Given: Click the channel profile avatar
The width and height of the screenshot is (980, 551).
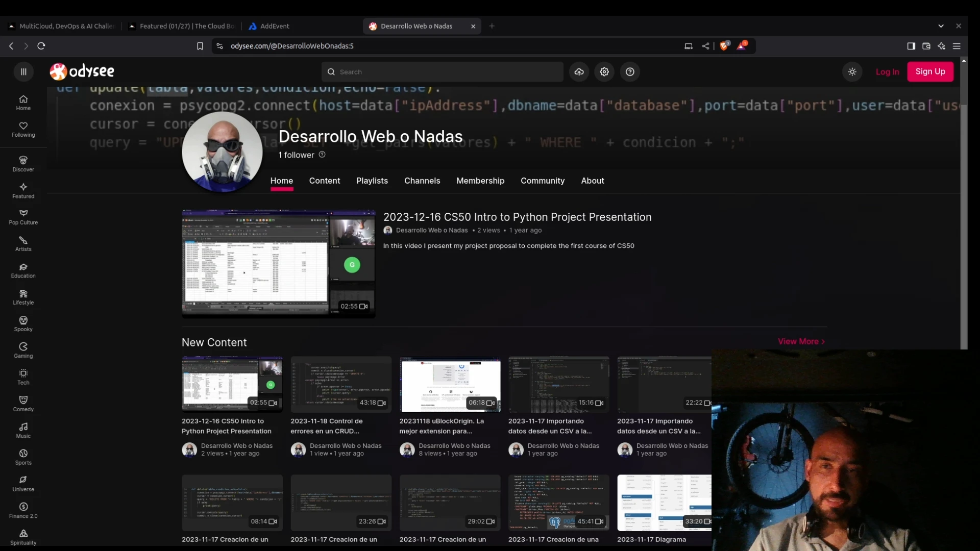Looking at the screenshot, I should pyautogui.click(x=222, y=152).
